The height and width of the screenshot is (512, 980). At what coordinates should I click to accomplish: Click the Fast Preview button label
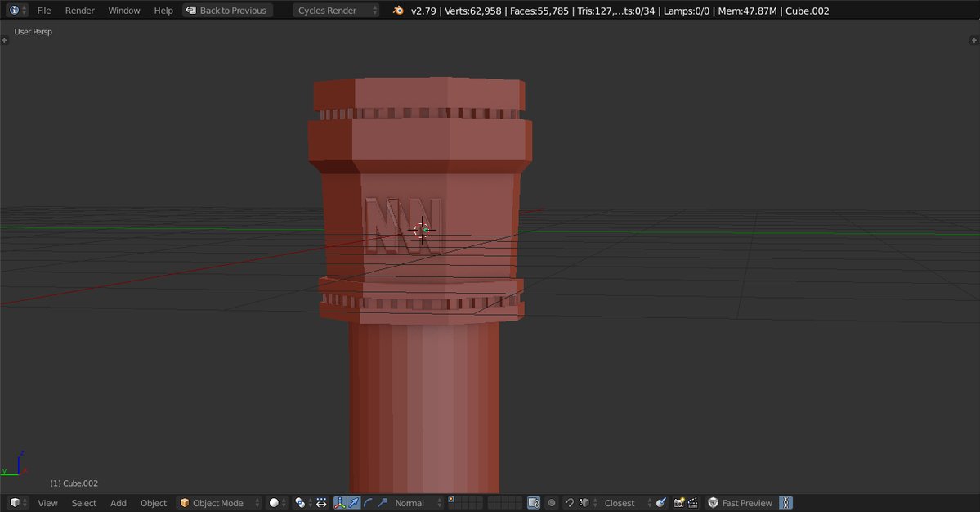[747, 503]
